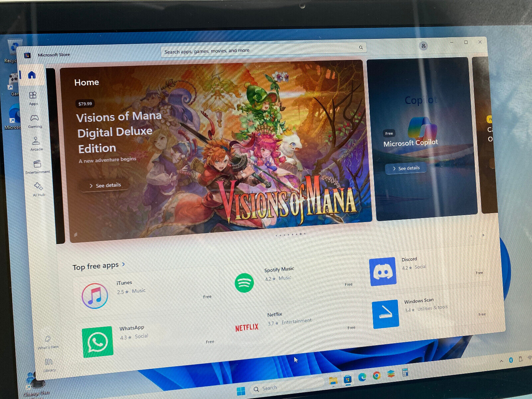The height and width of the screenshot is (399, 532).
Task: Click the Free button for Spotify Music
Action: click(x=348, y=284)
